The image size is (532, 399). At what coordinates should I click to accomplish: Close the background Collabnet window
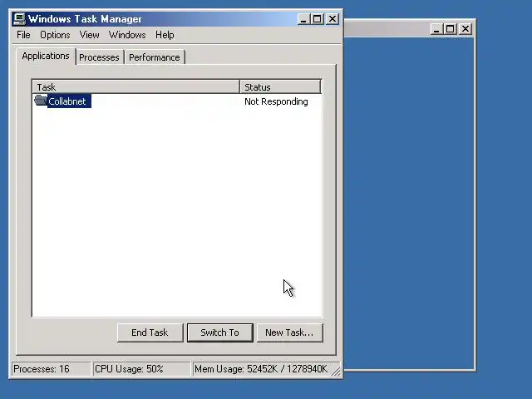pyautogui.click(x=465, y=29)
